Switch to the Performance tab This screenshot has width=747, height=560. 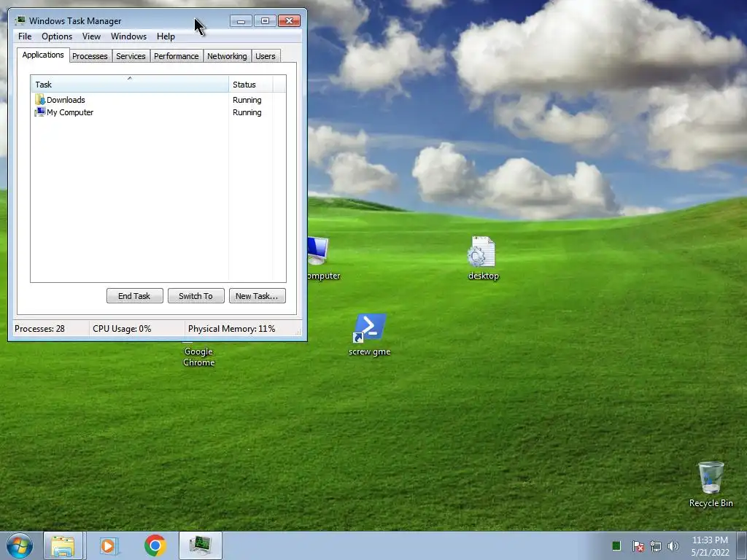(x=177, y=56)
